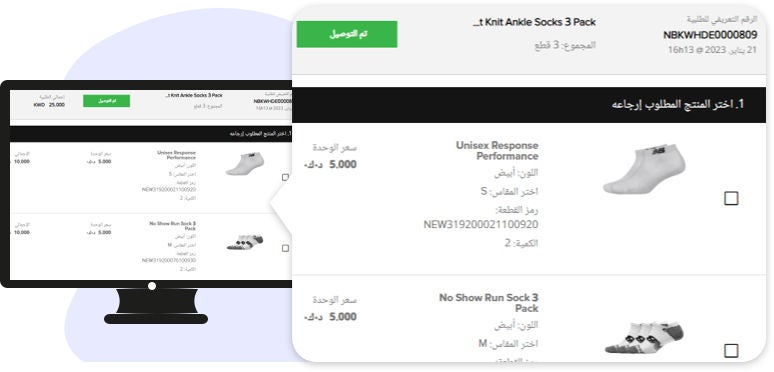Click the KWD 25.000 order total on monitor
This screenshot has width=774, height=372.
tap(49, 105)
